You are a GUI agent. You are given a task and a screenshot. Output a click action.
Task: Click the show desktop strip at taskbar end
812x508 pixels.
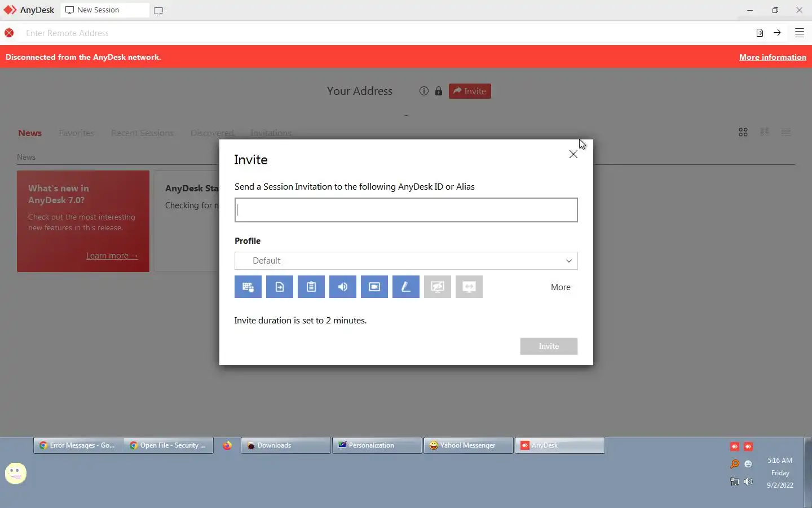pos(808,472)
